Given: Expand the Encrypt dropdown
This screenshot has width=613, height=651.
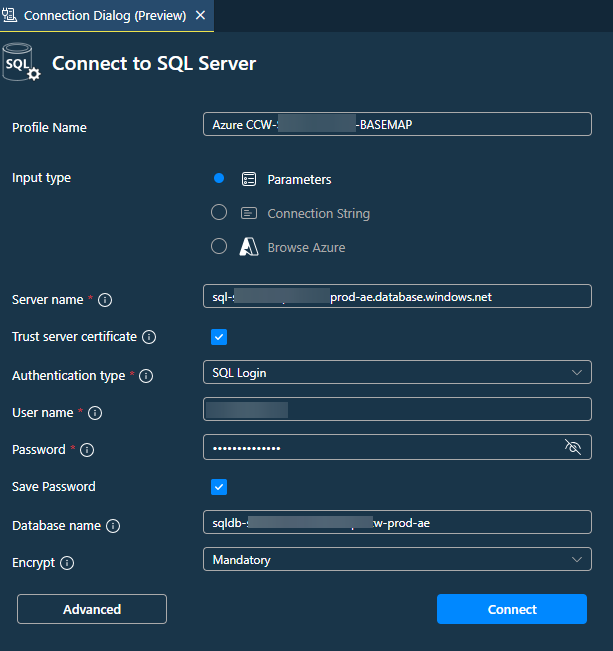Looking at the screenshot, I should 397,560.
